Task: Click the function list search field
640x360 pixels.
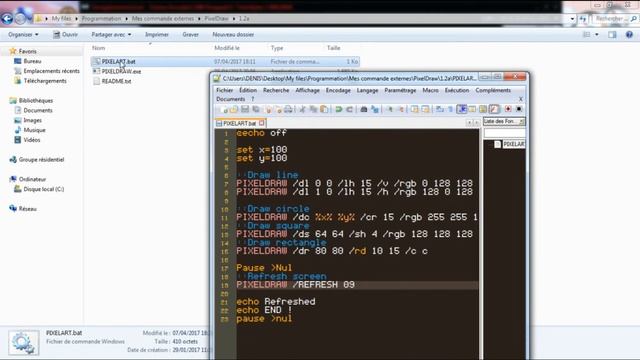Action: [x=504, y=133]
